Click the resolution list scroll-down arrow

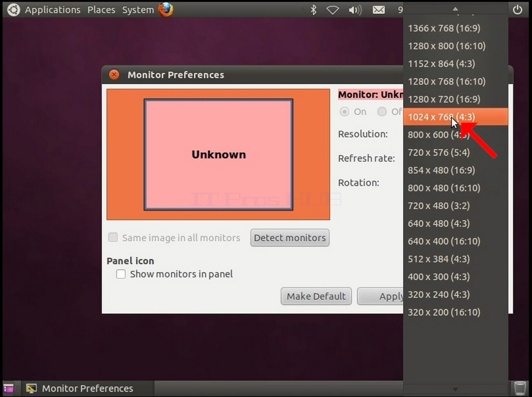click(x=455, y=389)
